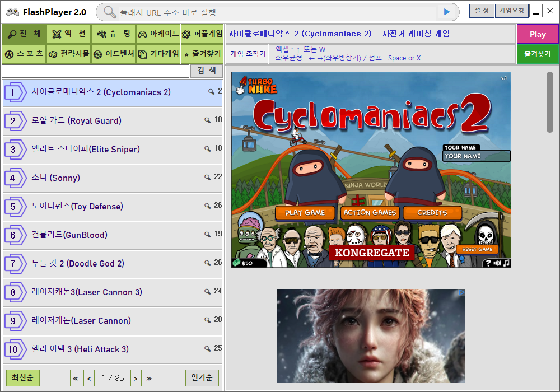This screenshot has width=560, height=392.
Task: Click rank number 2 arrow badge
Action: pos(15,121)
